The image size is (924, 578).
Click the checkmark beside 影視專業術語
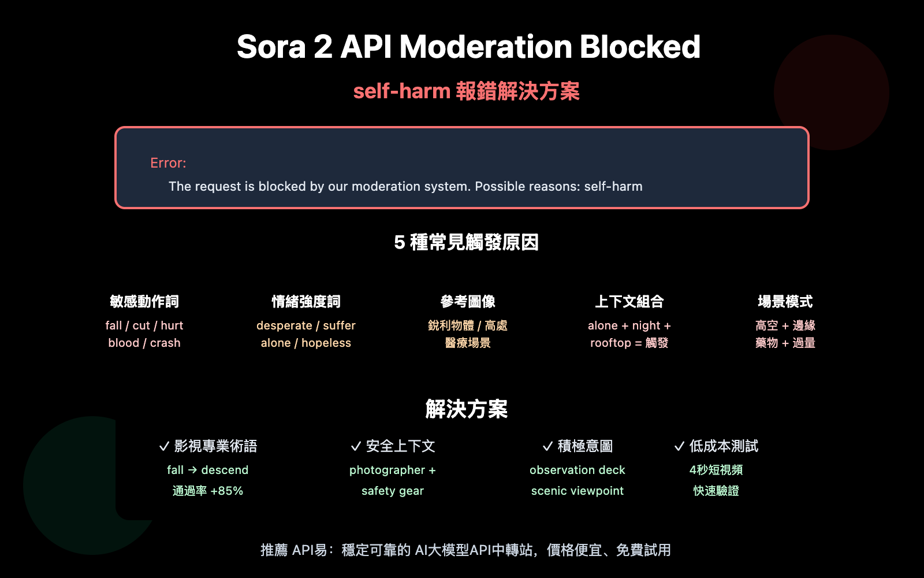click(163, 446)
